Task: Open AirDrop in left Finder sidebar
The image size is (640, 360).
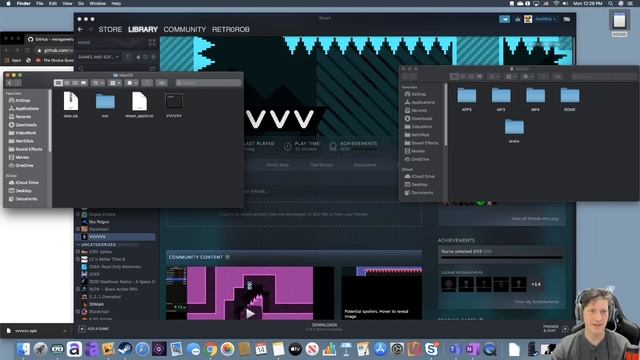Action: tap(23, 100)
